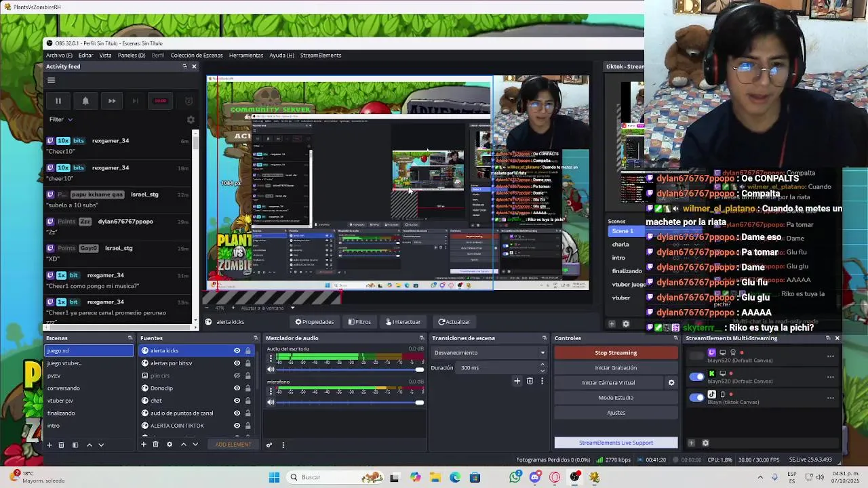The image size is (868, 488).
Task: Hide the alerta kicks source
Action: [x=237, y=351]
